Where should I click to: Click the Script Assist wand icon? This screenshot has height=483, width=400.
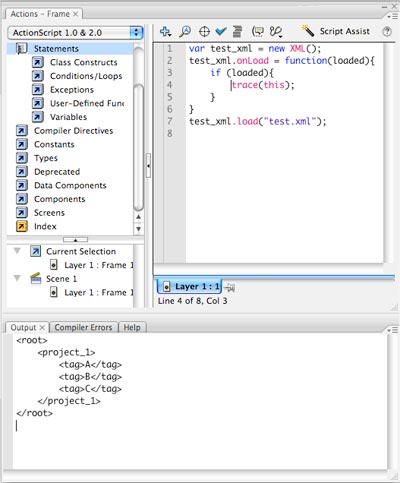pyautogui.click(x=308, y=31)
